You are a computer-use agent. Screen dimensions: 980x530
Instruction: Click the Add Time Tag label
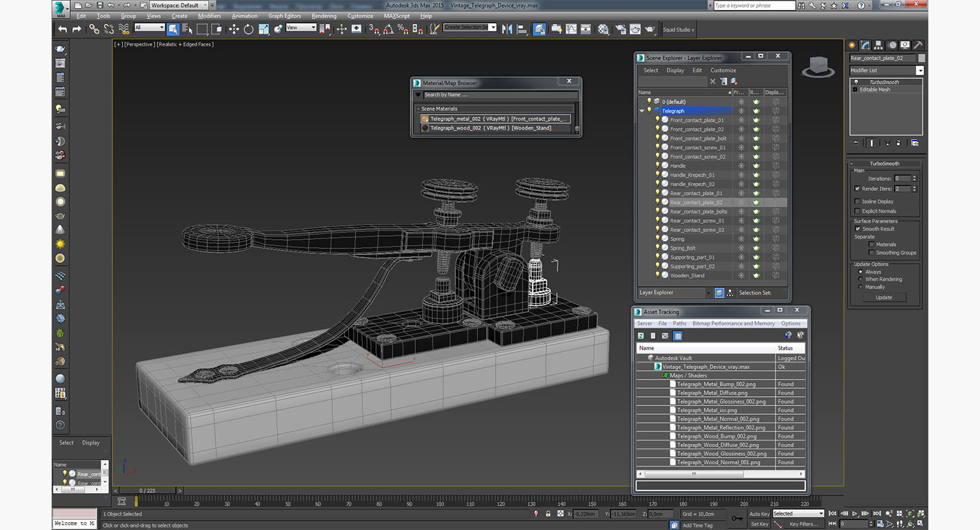697,525
